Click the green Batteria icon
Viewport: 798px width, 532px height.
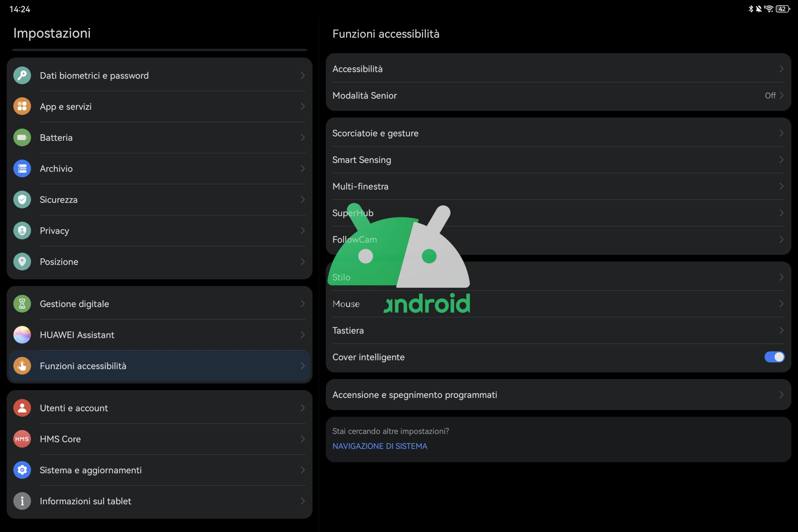(x=22, y=137)
